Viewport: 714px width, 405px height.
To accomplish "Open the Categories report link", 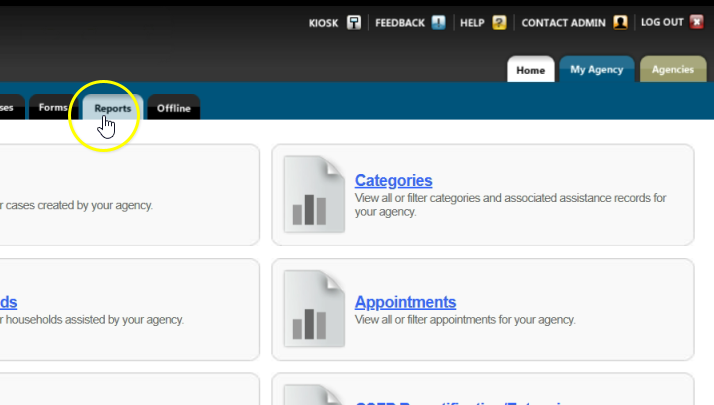I will 393,181.
